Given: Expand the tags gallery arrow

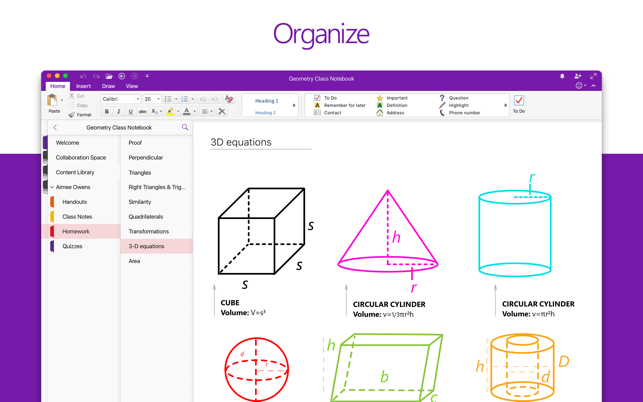Looking at the screenshot, I should 505,105.
